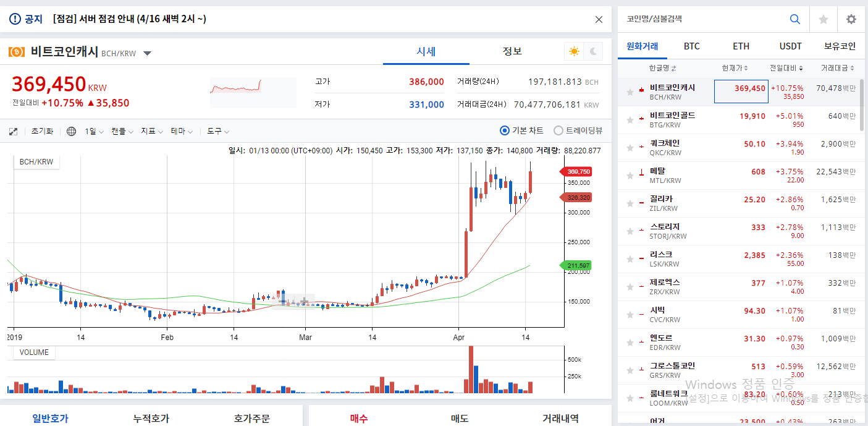Open the 서버 점검 안내 notice link

pos(130,19)
